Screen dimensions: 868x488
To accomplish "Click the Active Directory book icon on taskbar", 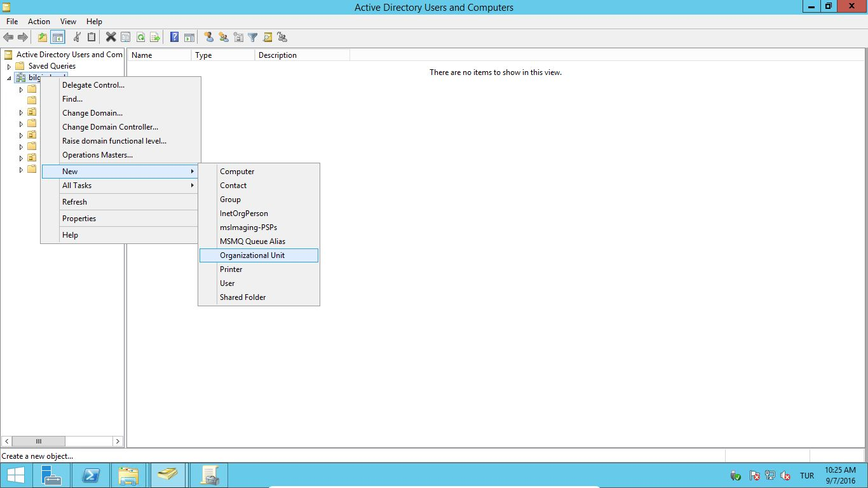I will (168, 475).
